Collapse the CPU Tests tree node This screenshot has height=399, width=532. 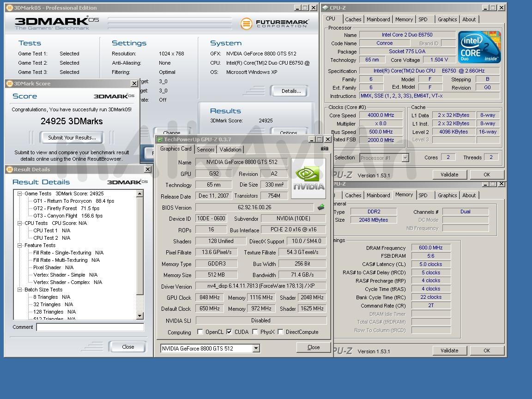click(20, 223)
